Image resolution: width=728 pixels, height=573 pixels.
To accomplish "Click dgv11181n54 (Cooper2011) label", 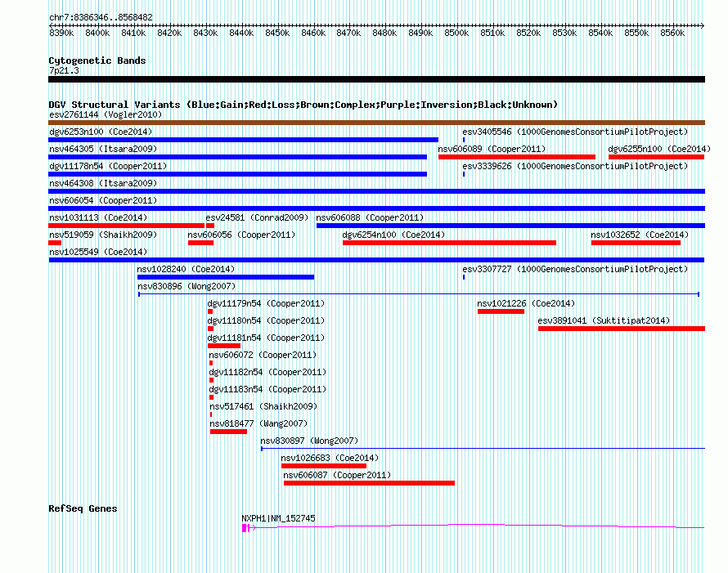I will 266,338.
